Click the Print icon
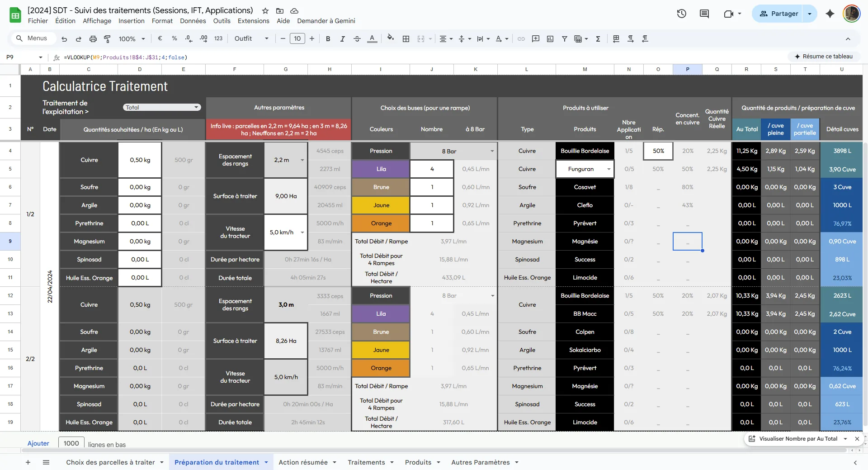This screenshot has width=868, height=470. click(93, 39)
